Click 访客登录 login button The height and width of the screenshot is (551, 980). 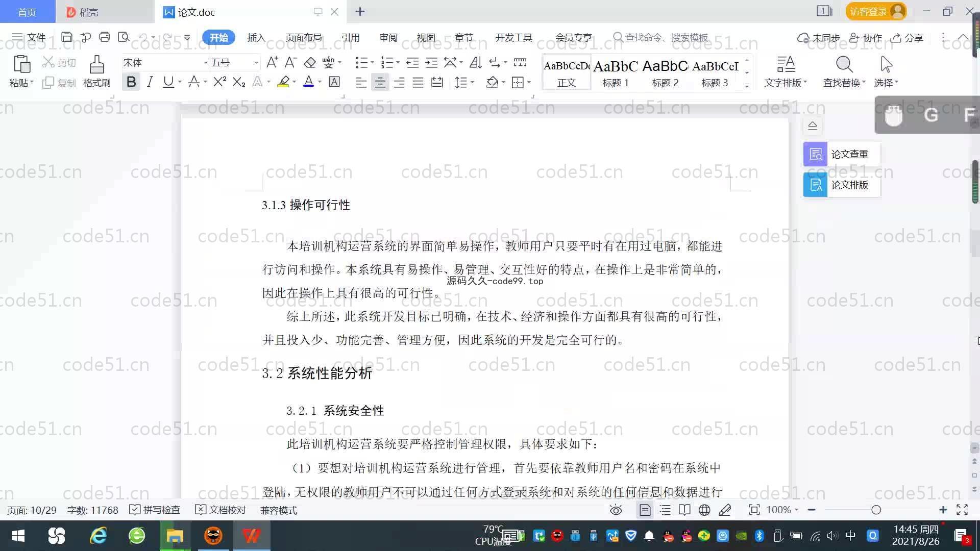coord(876,11)
